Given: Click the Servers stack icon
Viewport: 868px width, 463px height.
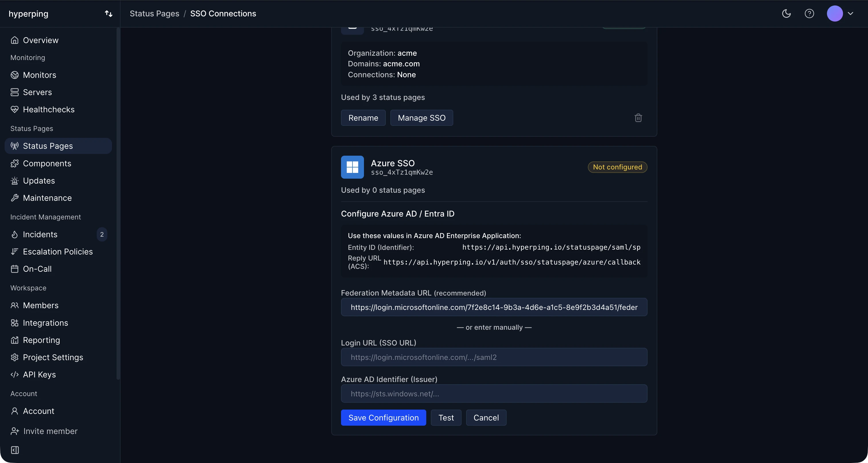Looking at the screenshot, I should pyautogui.click(x=14, y=92).
